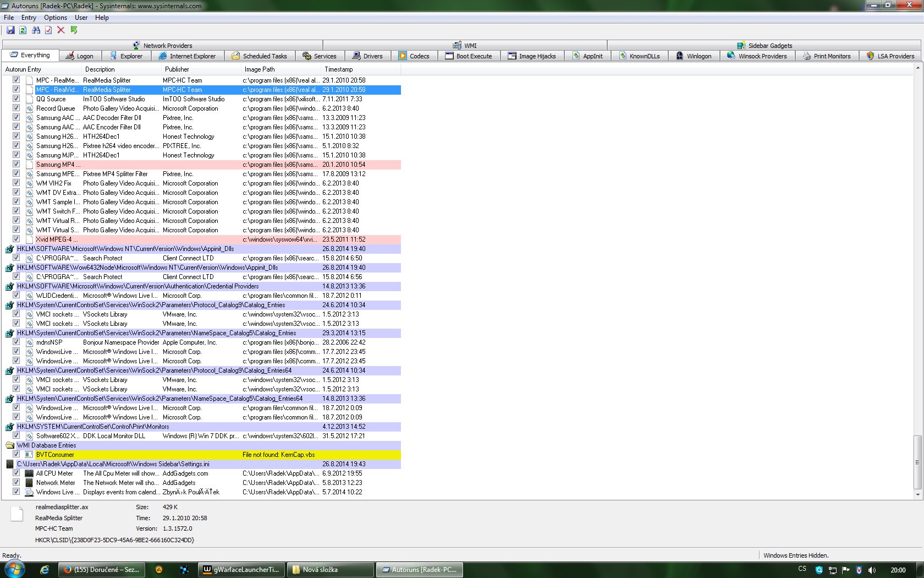Open the Drivers tab
The image size is (924, 578).
click(x=368, y=56)
